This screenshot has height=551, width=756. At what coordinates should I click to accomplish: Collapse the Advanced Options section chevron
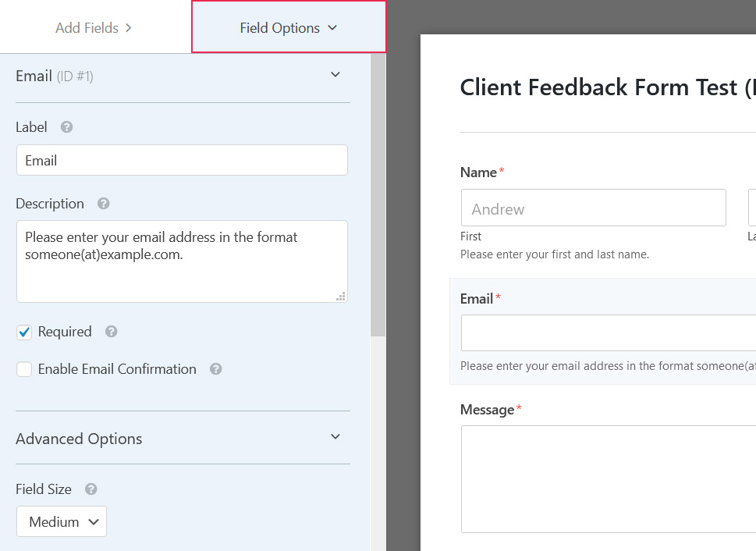[x=335, y=436]
